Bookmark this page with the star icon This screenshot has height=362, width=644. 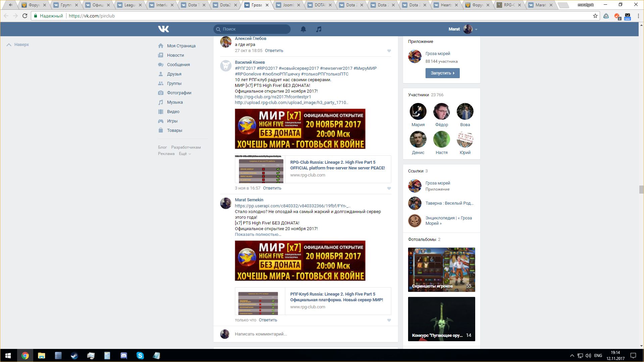coord(595,16)
